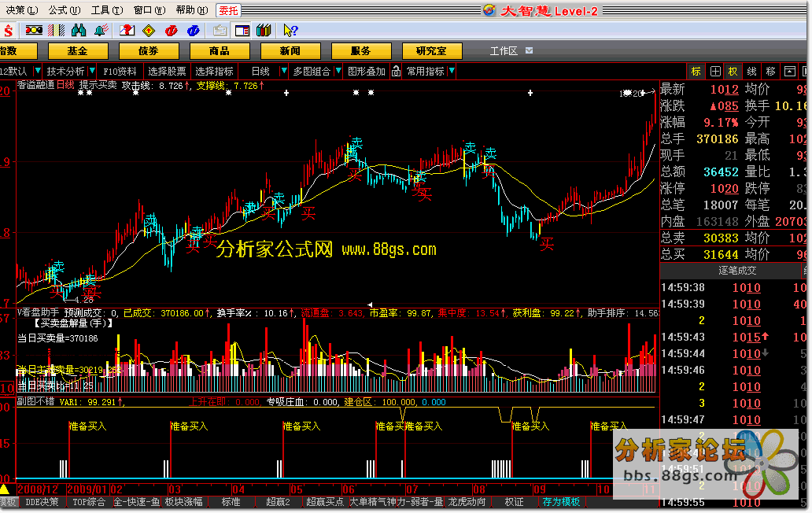
Task: Switch to the DDE决策 bottom tab
Action: [42, 502]
